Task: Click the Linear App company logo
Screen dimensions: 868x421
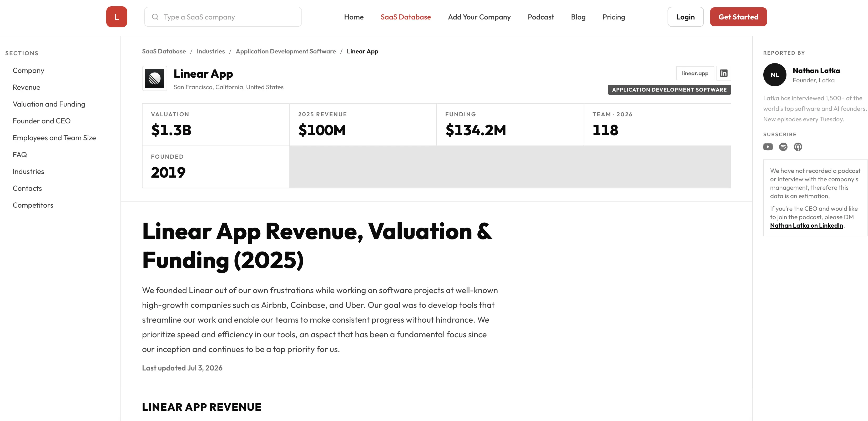Action: [x=155, y=78]
